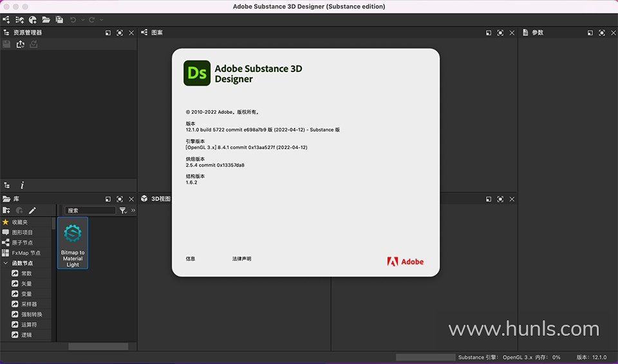The width and height of the screenshot is (618, 364).
Task: Click the 版本: 12.1.0 status text
Action: [592, 358]
